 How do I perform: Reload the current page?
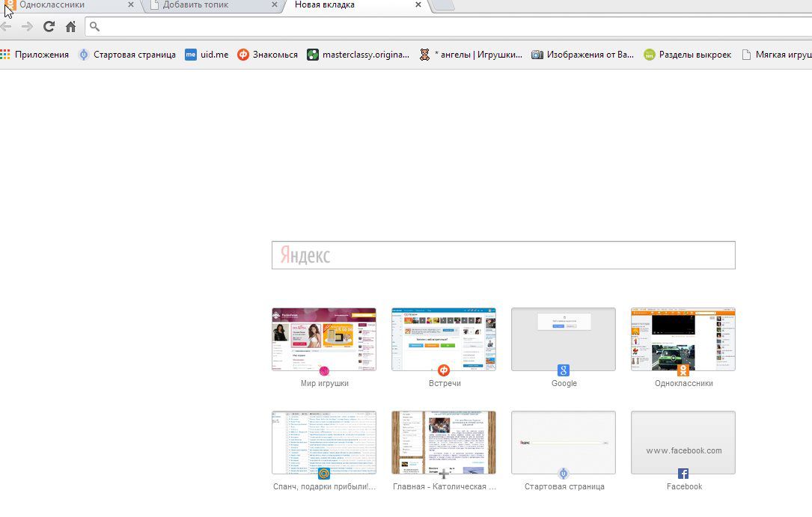click(x=49, y=26)
